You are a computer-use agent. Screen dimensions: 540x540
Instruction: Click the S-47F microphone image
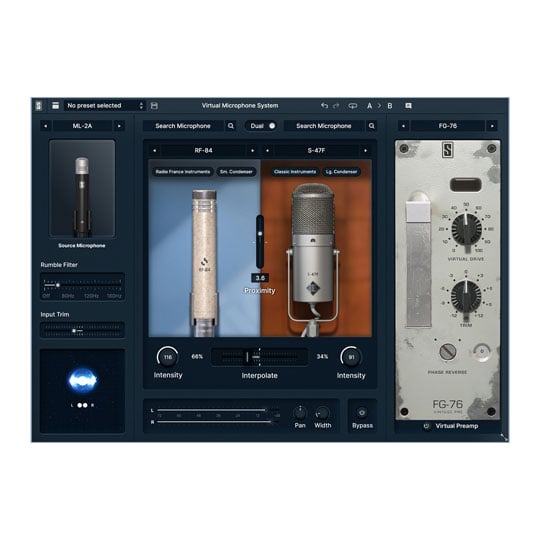pyautogui.click(x=313, y=259)
